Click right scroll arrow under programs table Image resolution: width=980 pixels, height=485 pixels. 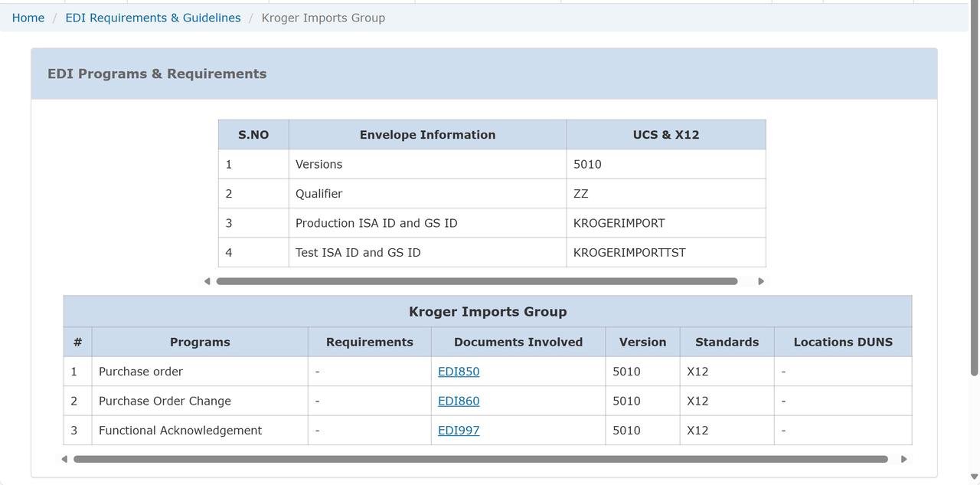(x=903, y=459)
